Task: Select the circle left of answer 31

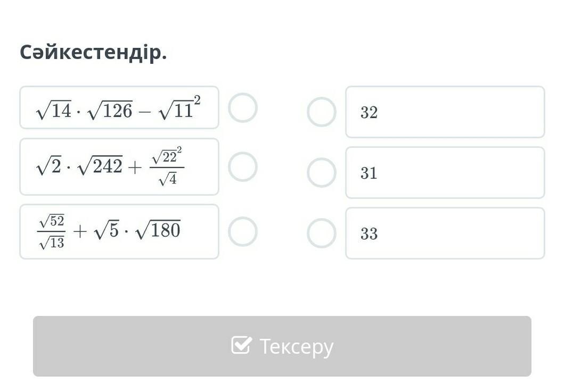Action: (322, 172)
